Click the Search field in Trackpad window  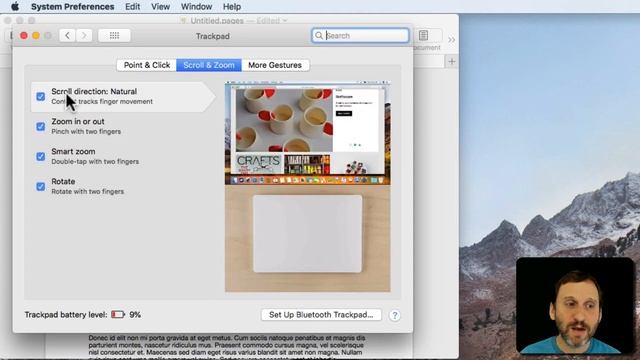pos(360,36)
